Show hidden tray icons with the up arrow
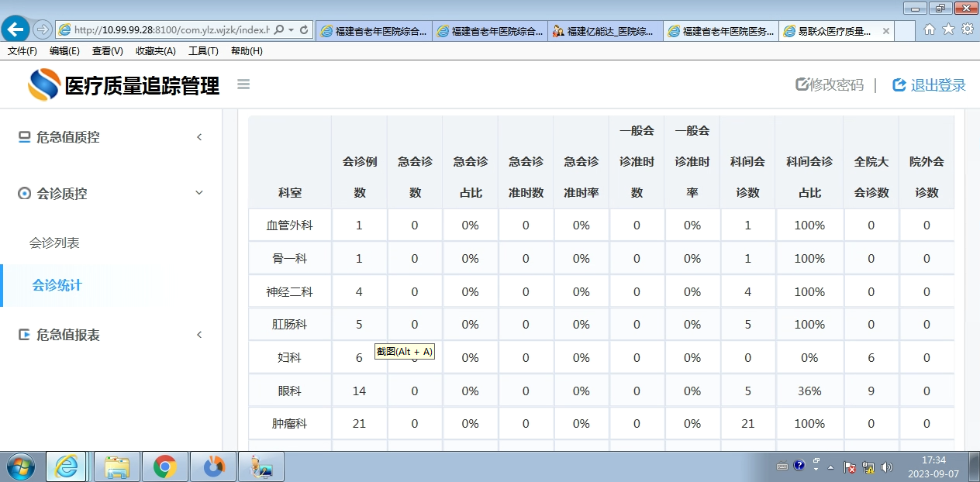Screen dimensions: 980x482 click(831, 468)
